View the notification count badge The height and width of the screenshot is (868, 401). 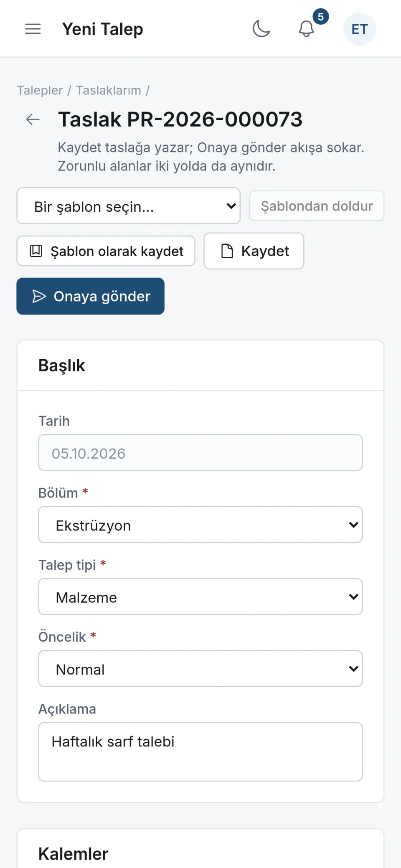click(x=320, y=17)
